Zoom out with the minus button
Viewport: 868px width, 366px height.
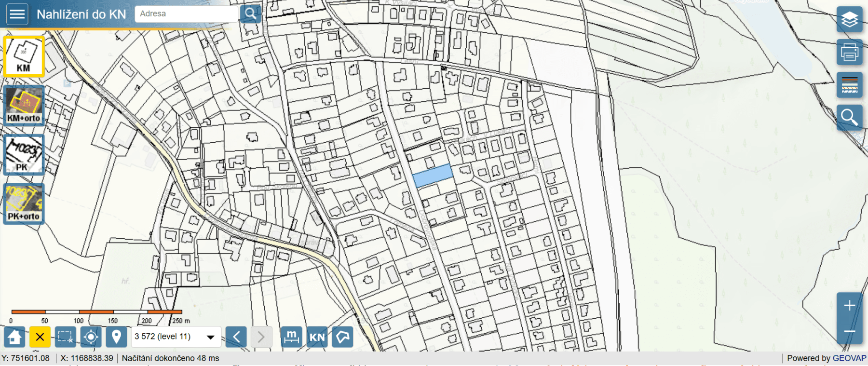click(x=849, y=331)
